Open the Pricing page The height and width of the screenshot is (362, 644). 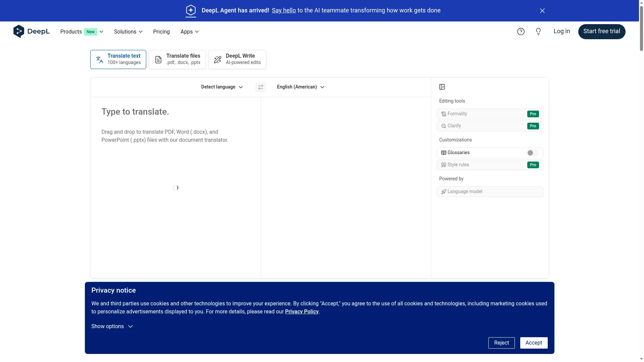[161, 32]
